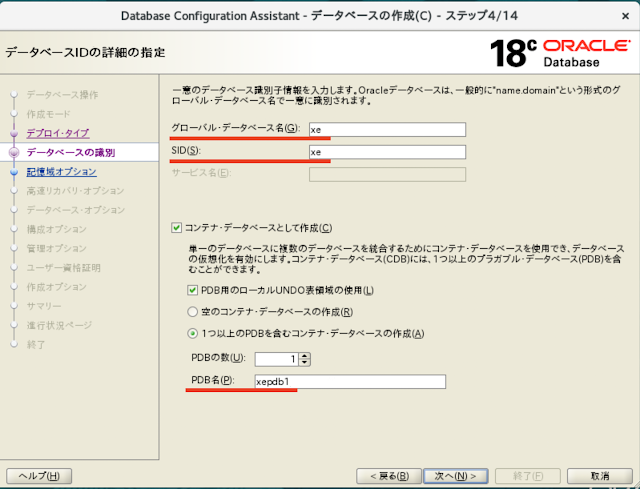The image size is (640, 489).
Task: Click the デプロイ・タイプ step bullet icon
Action: [x=14, y=133]
